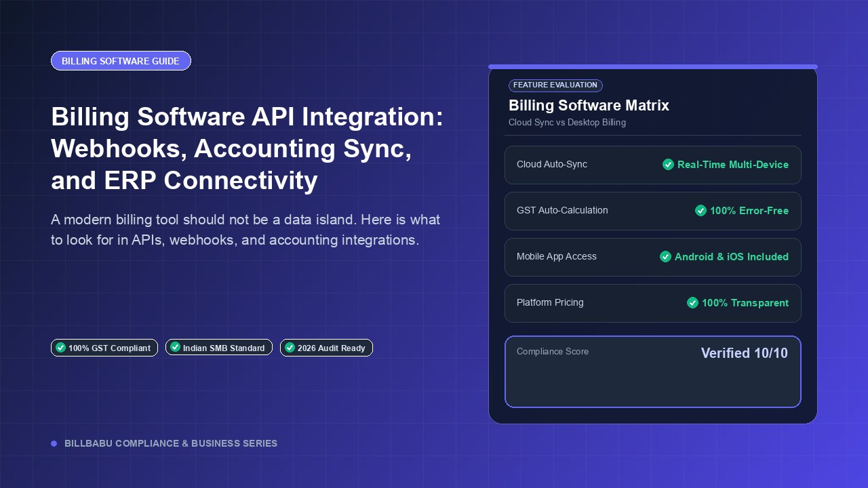This screenshot has height=488, width=868.
Task: Select the Platform Pricing row
Action: 653,303
